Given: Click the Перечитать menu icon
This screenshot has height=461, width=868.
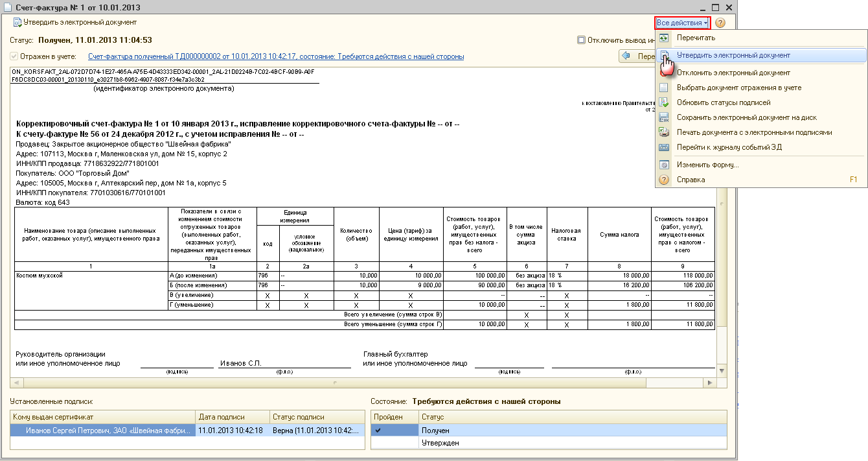Looking at the screenshot, I should pos(664,38).
